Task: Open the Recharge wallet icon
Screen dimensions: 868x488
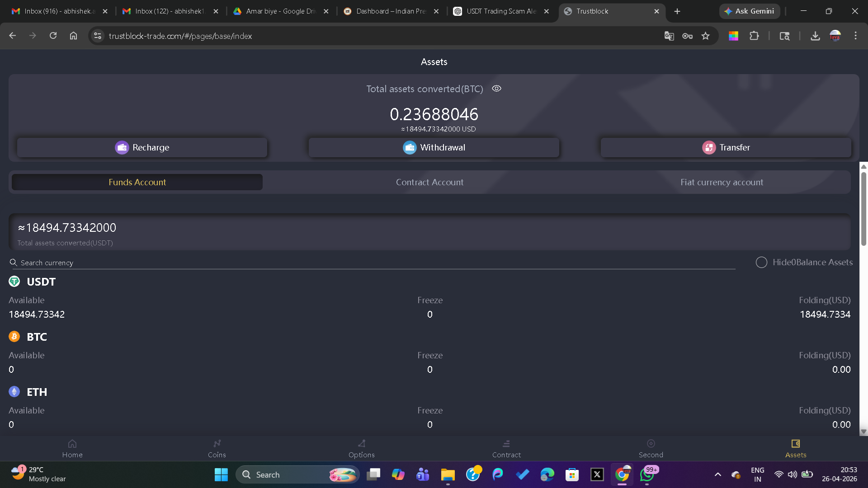Action: (122, 147)
